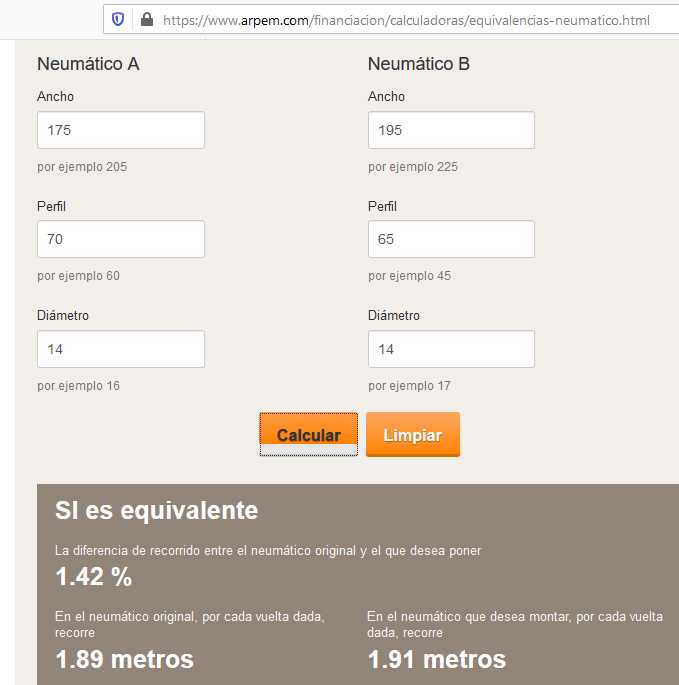Image resolution: width=679 pixels, height=685 pixels.
Task: Click the padlock site security icon
Action: pyautogui.click(x=146, y=19)
